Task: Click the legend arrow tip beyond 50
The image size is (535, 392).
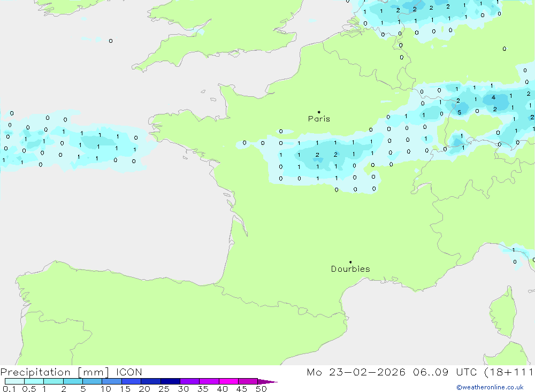Action: pos(267,382)
